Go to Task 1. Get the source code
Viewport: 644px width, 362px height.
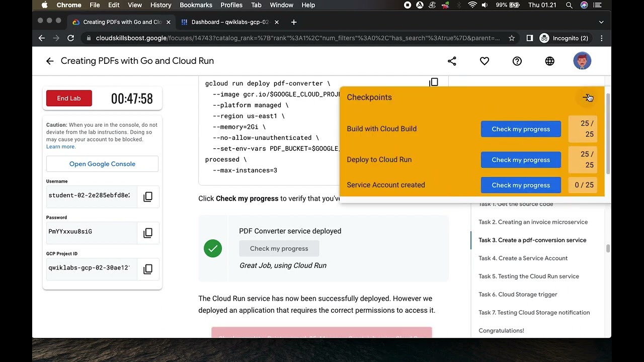(516, 204)
